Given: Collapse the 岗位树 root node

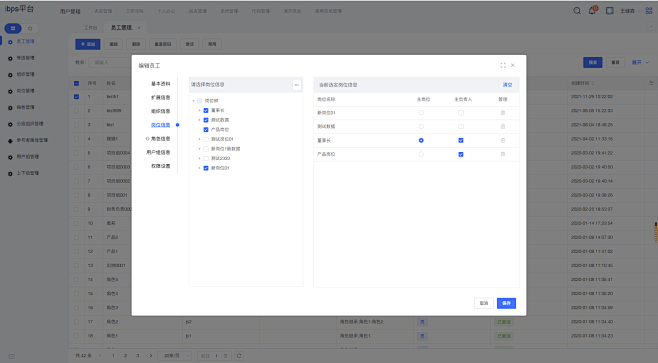Looking at the screenshot, I should [x=193, y=101].
